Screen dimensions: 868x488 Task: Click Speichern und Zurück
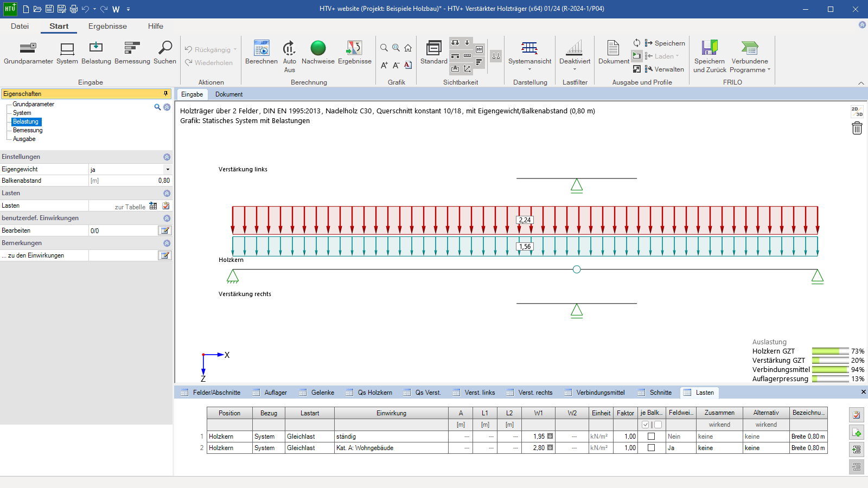click(710, 56)
